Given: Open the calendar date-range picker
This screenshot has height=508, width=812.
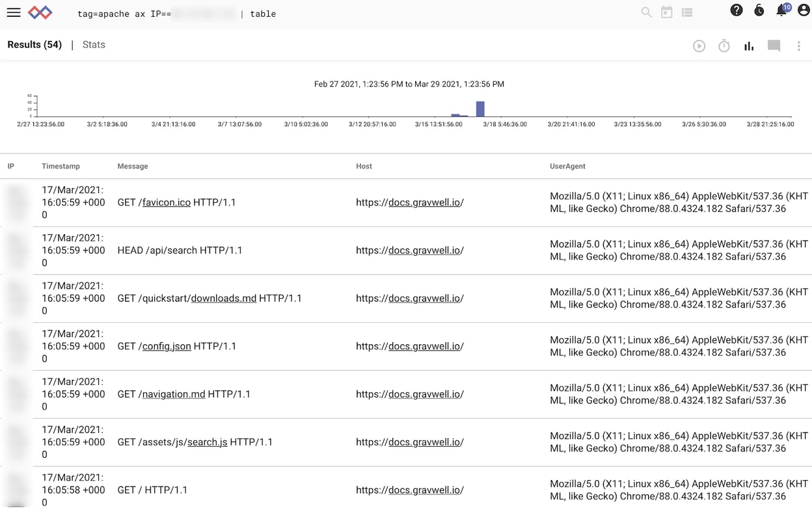Looking at the screenshot, I should point(666,12).
